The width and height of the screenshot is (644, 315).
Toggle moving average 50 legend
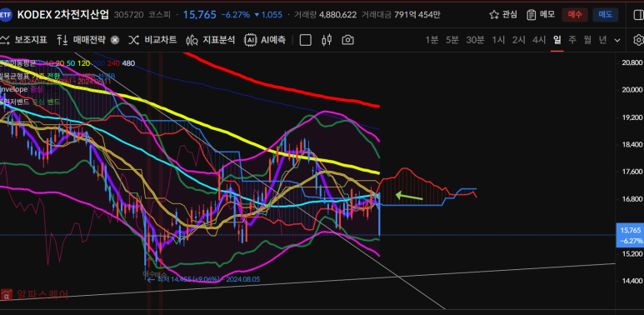point(71,63)
